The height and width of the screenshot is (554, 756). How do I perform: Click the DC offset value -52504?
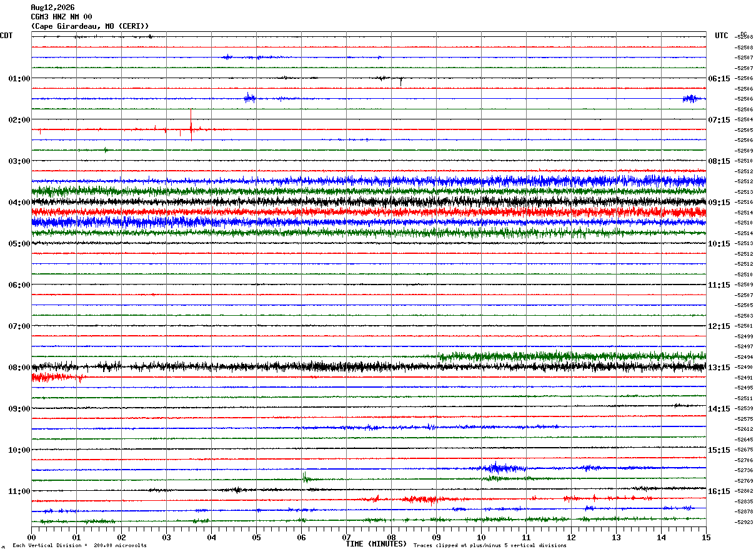click(744, 119)
